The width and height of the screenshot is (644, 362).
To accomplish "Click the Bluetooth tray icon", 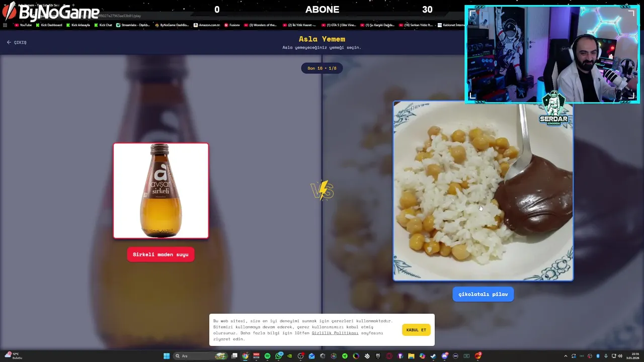I will pyautogui.click(x=598, y=356).
